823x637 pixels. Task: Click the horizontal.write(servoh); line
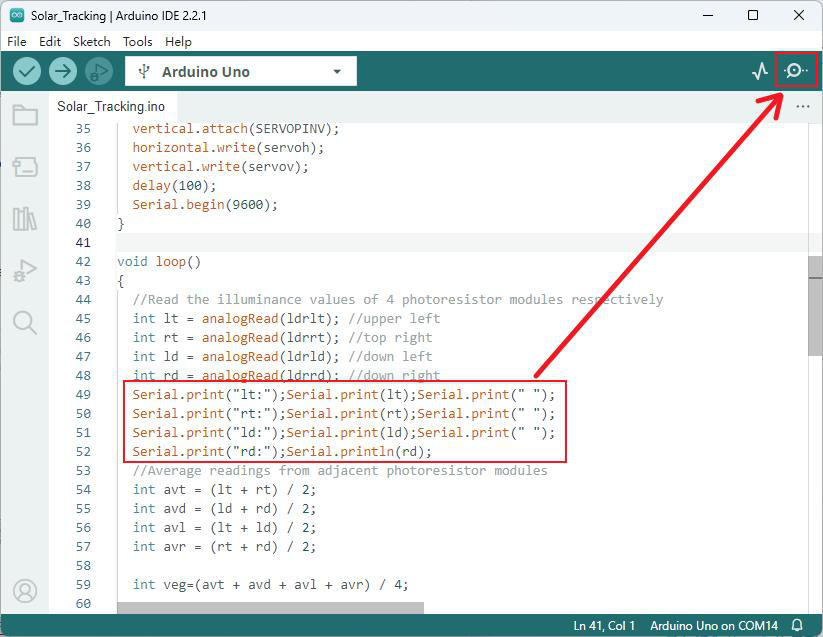point(228,147)
